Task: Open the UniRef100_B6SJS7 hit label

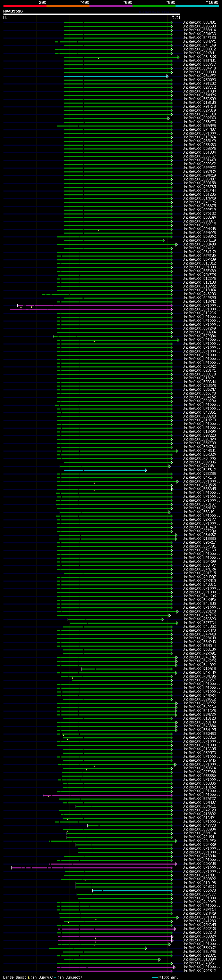Action: [199, 156]
